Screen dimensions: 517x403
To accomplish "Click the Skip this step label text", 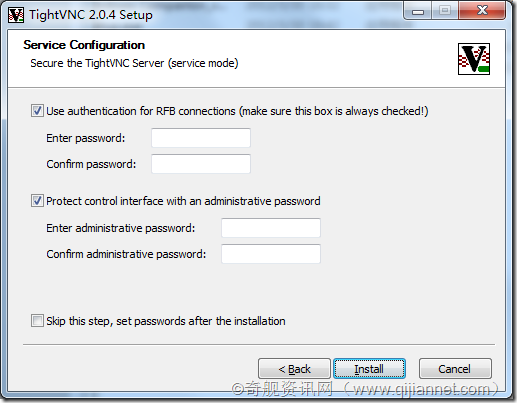I will pyautogui.click(x=166, y=321).
